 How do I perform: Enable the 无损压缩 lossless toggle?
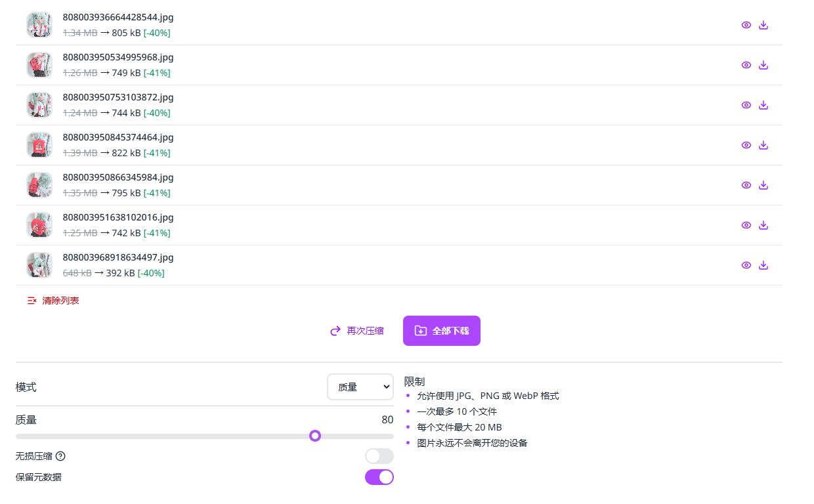[379, 456]
